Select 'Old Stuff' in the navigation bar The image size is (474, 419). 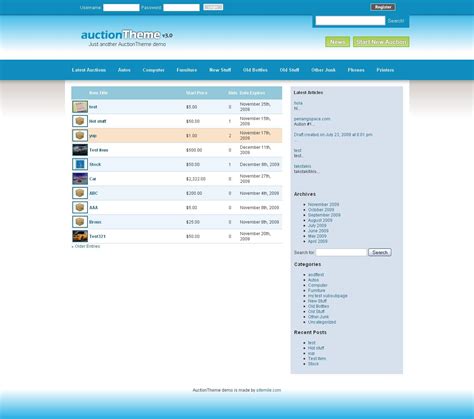coord(289,70)
